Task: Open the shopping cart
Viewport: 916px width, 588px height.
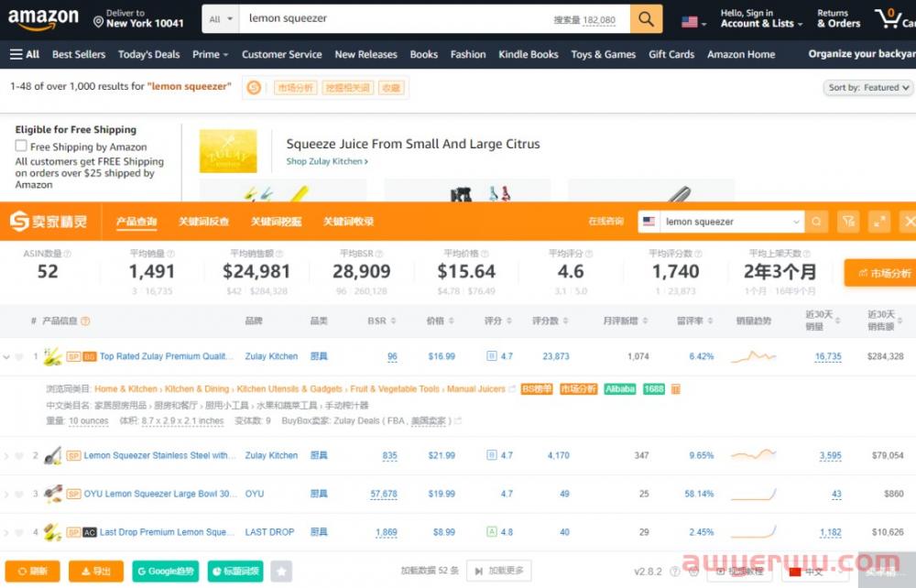Action: (x=895, y=18)
